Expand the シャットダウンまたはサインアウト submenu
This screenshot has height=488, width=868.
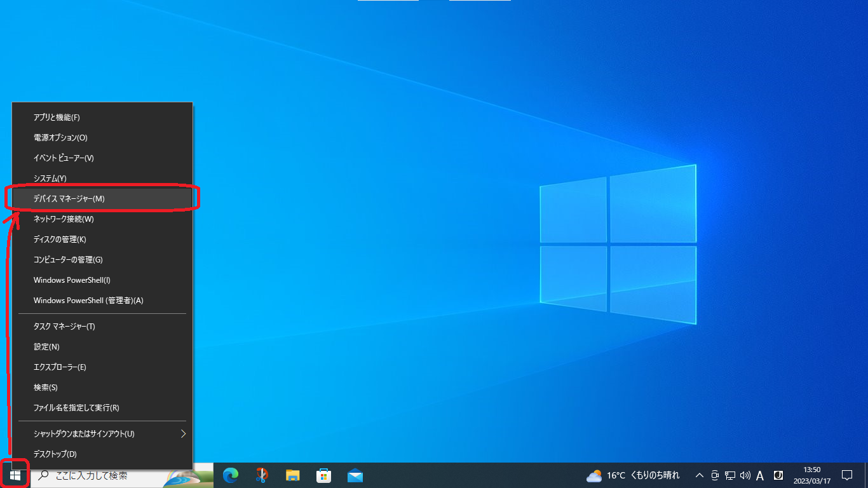pos(102,434)
